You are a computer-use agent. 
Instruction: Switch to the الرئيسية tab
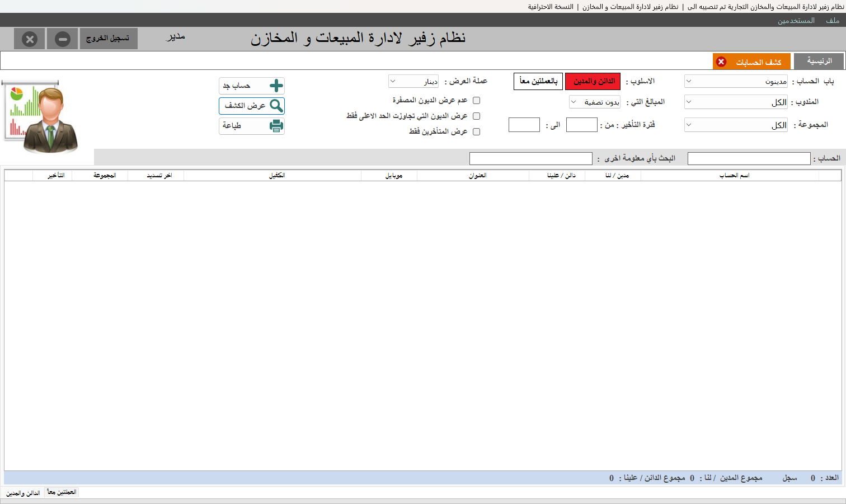tap(819, 62)
